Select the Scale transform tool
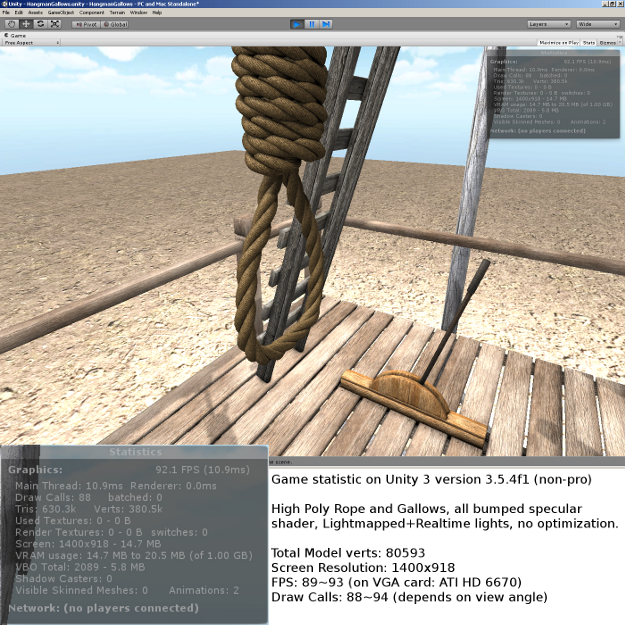The width and height of the screenshot is (625, 625). (55, 24)
